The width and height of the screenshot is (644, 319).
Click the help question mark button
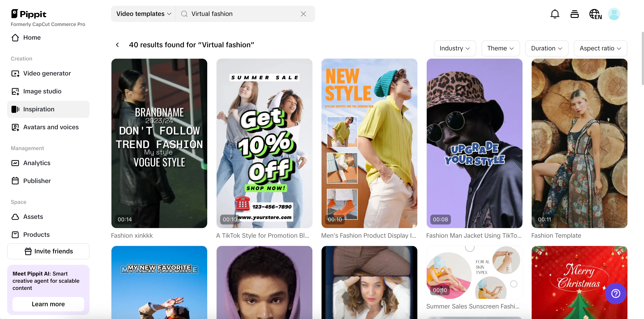pyautogui.click(x=616, y=293)
